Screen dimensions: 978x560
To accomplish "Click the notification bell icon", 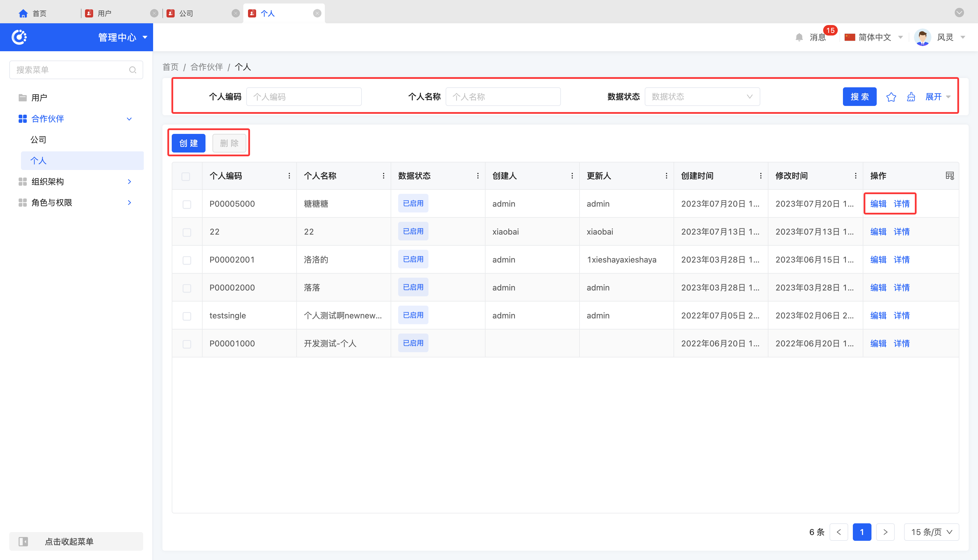I will click(799, 37).
